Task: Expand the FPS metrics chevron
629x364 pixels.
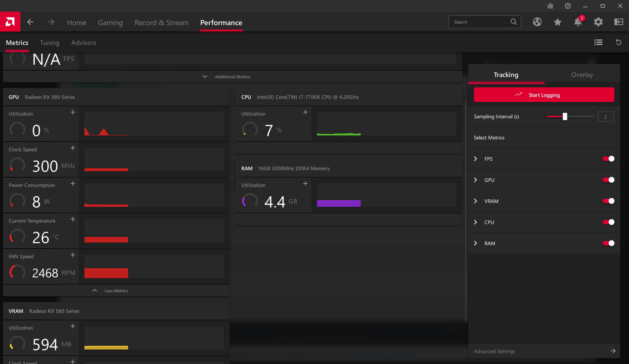Action: click(475, 159)
